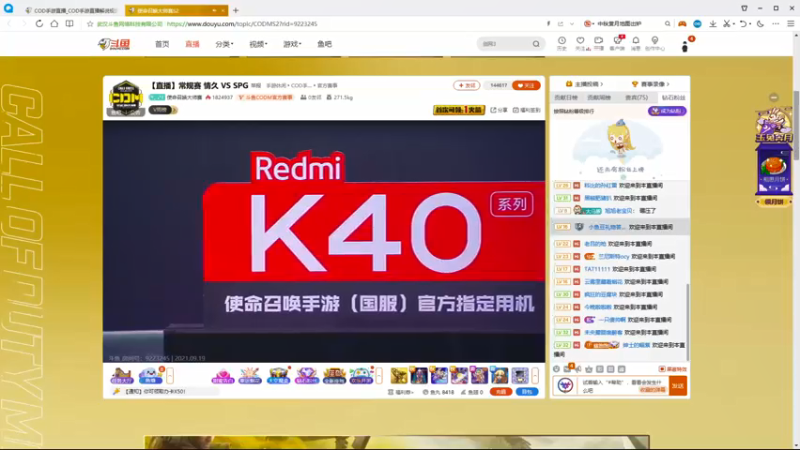Click the user avatar with notification badge
800x450 pixels.
click(685, 47)
